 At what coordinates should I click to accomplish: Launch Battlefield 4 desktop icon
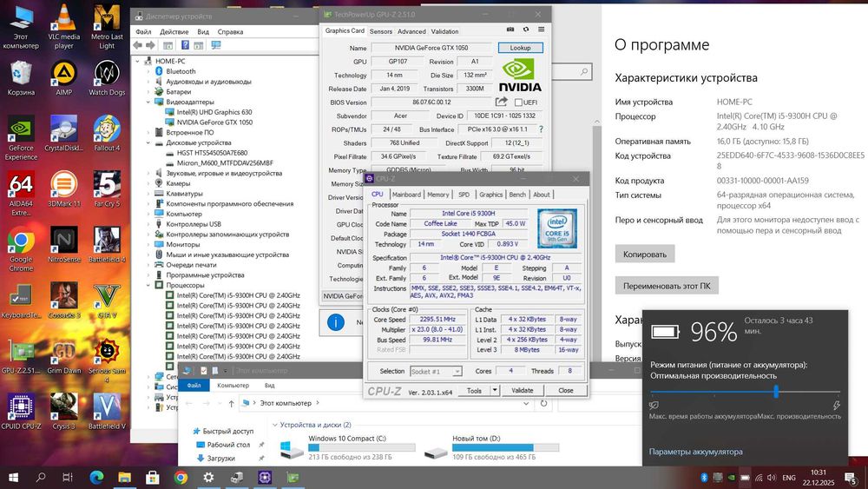tap(107, 244)
